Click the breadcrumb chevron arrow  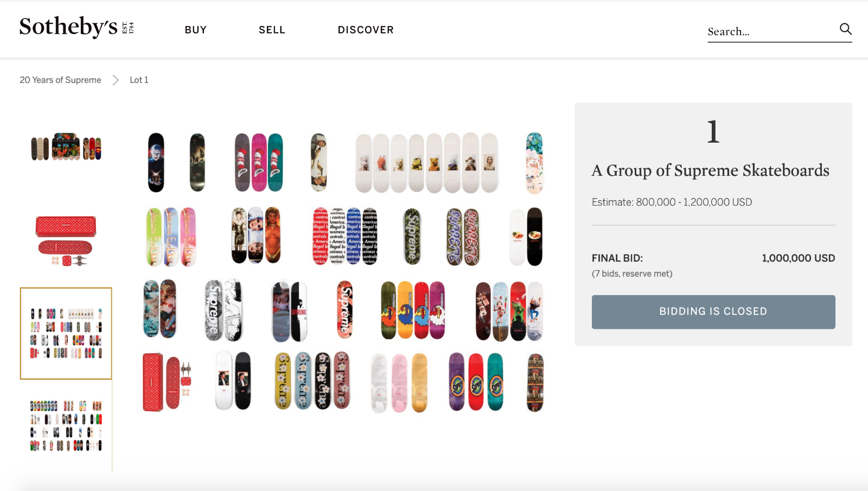coord(116,80)
